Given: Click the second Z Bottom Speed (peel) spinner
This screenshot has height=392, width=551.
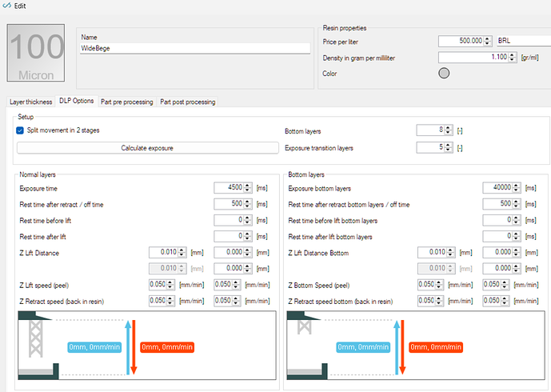Looking at the screenshot, I should point(505,285).
